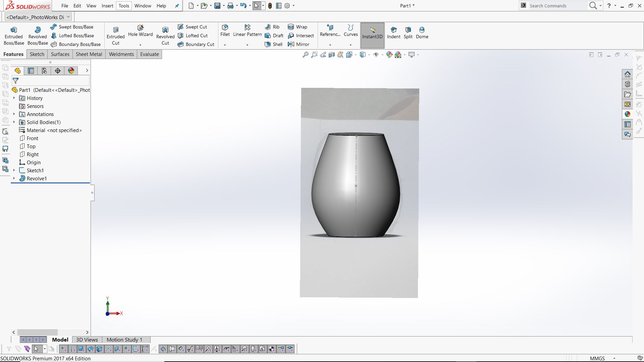The width and height of the screenshot is (644, 362).
Task: Switch to the Motion Study 1 tab
Action: click(x=124, y=340)
